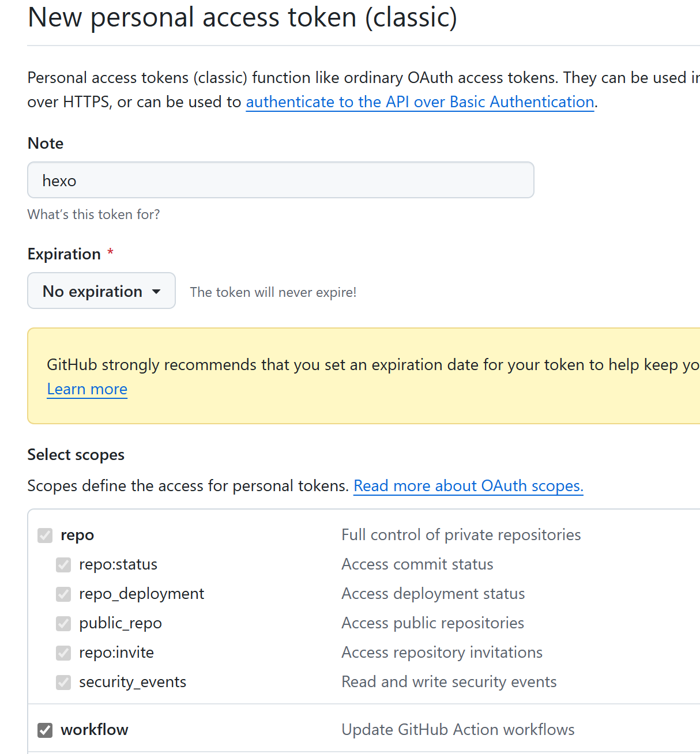Toggle the repo:status checkbox
Viewport: 700px width, 754px height.
tap(63, 565)
